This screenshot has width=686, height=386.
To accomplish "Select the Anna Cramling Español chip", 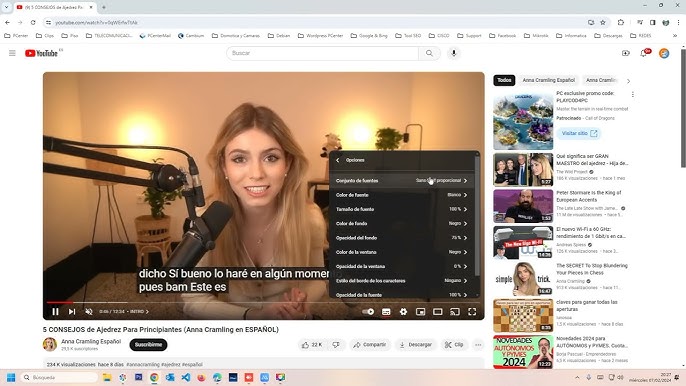I will pos(549,80).
